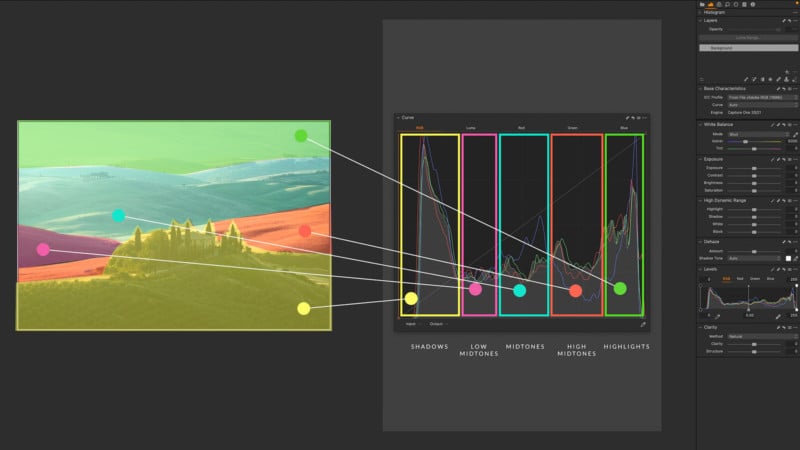Switch to the Luma curve tab

(x=471, y=128)
